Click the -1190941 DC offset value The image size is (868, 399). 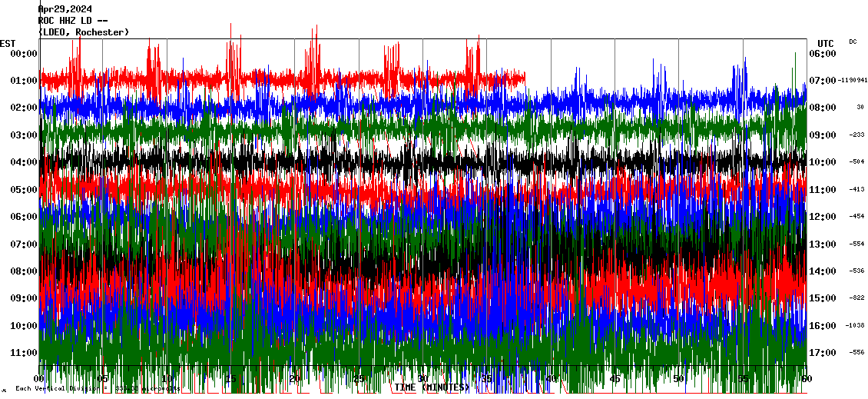click(853, 80)
